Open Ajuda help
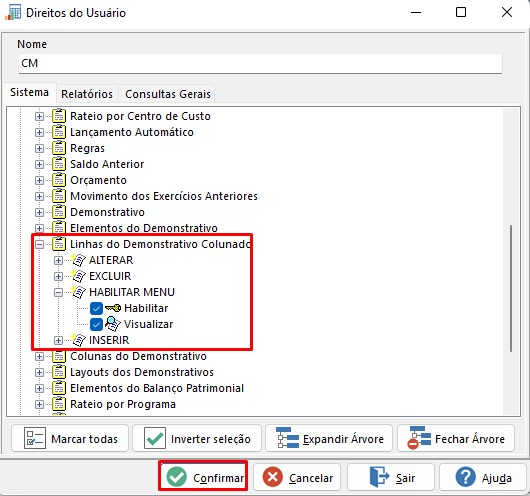This screenshot has height=496, width=530. click(x=483, y=477)
